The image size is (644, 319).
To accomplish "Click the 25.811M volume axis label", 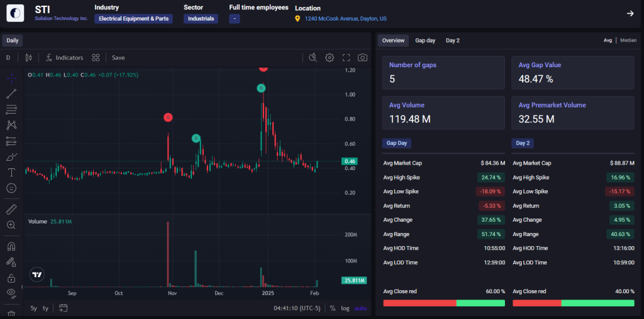I will 353,281.
